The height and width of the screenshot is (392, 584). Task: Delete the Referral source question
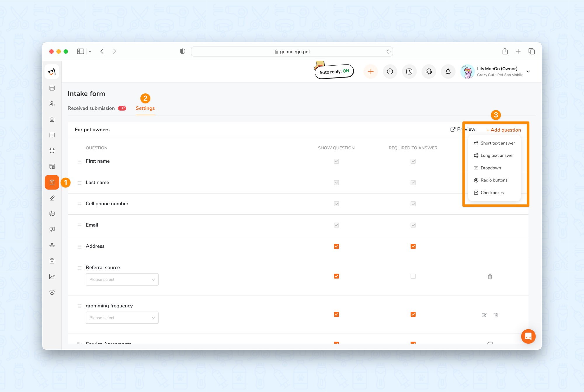point(490,276)
